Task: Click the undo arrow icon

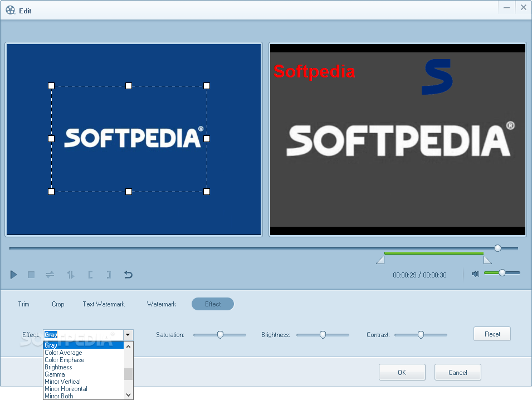Action: pos(128,275)
